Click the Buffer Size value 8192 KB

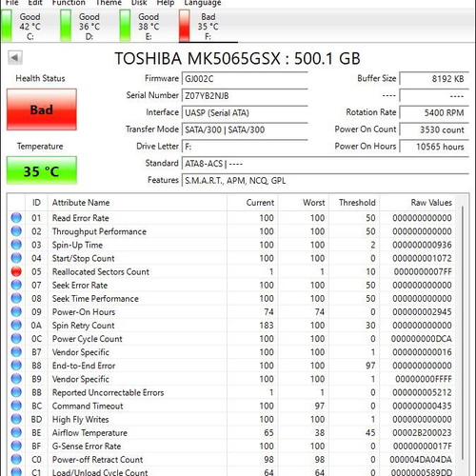point(434,79)
